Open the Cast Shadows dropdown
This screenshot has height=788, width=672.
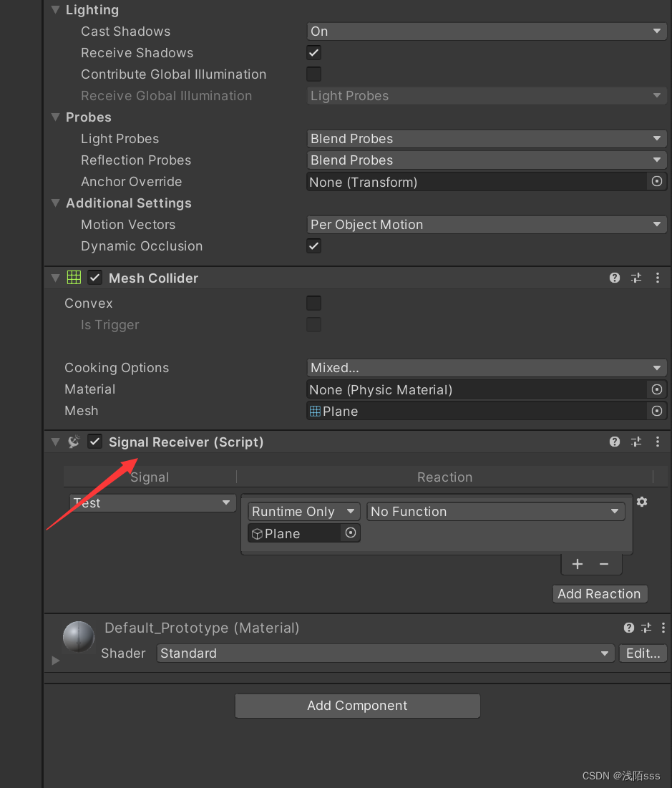[487, 31]
